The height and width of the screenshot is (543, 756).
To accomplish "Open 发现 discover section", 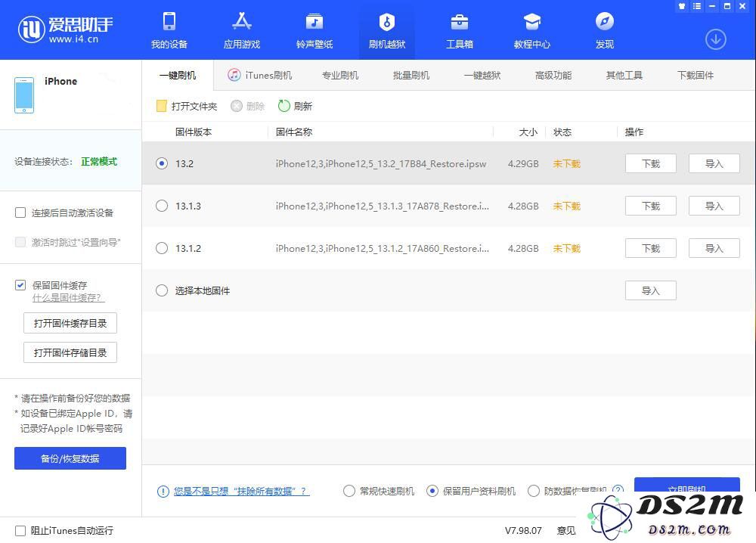I will [605, 30].
